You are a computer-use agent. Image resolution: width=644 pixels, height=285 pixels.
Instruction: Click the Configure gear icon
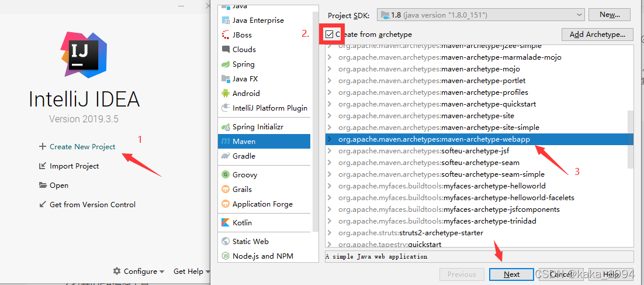pos(117,271)
